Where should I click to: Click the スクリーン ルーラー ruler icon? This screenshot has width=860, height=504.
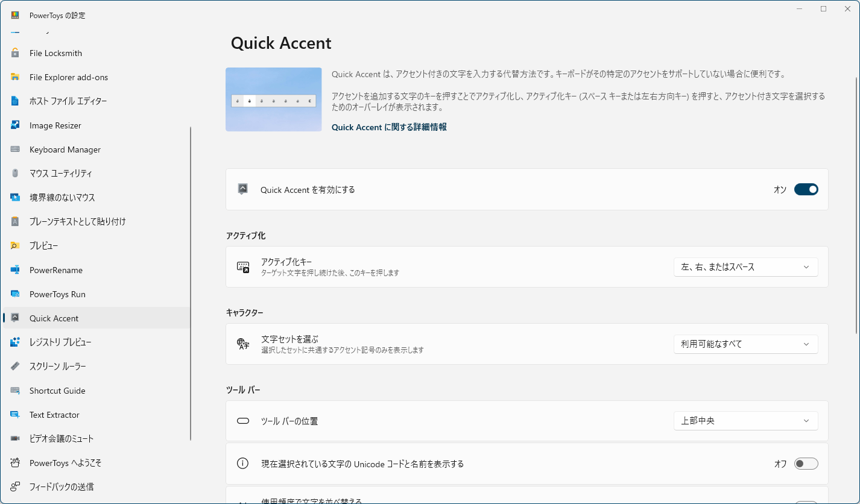point(15,367)
